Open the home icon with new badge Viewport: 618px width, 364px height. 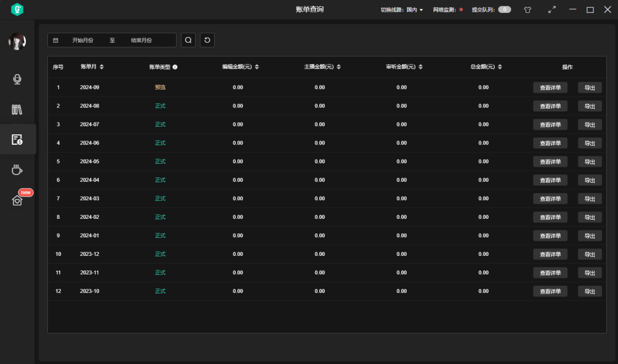[x=18, y=200]
